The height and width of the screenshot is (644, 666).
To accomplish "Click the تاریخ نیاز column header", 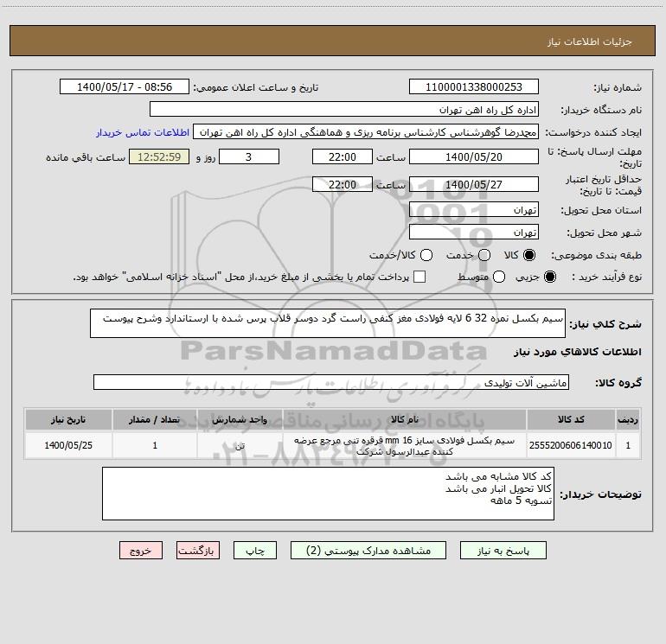I will (x=68, y=419).
